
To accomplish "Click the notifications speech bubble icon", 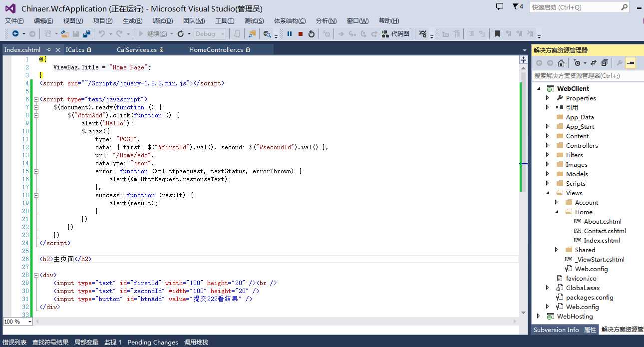I will pyautogui.click(x=500, y=6).
